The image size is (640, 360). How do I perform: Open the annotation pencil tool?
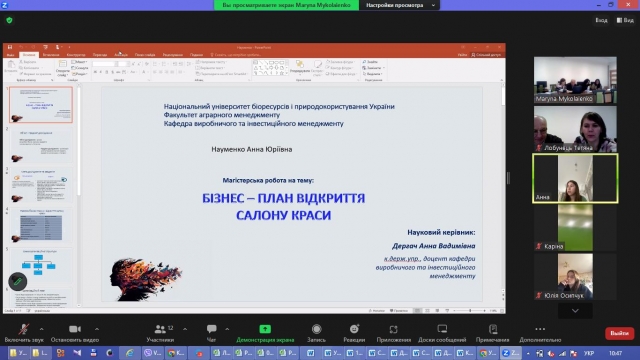[18, 281]
